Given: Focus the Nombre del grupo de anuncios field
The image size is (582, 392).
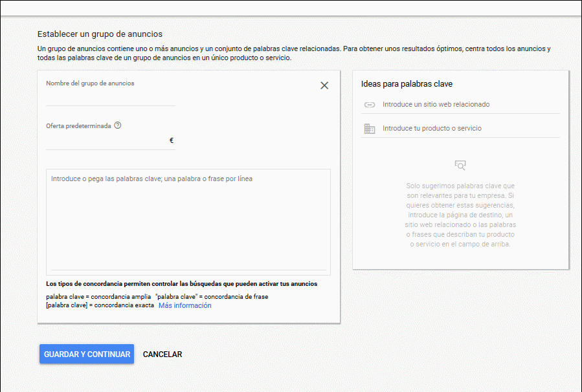Looking at the screenshot, I should tap(111, 98).
